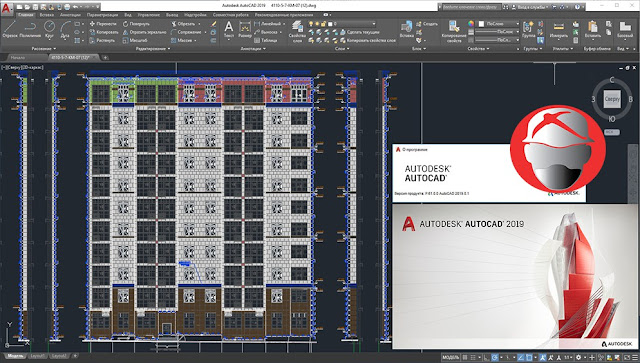Click Отразить зеркально (Mirror) command
The height and width of the screenshot is (363, 640).
tap(144, 32)
